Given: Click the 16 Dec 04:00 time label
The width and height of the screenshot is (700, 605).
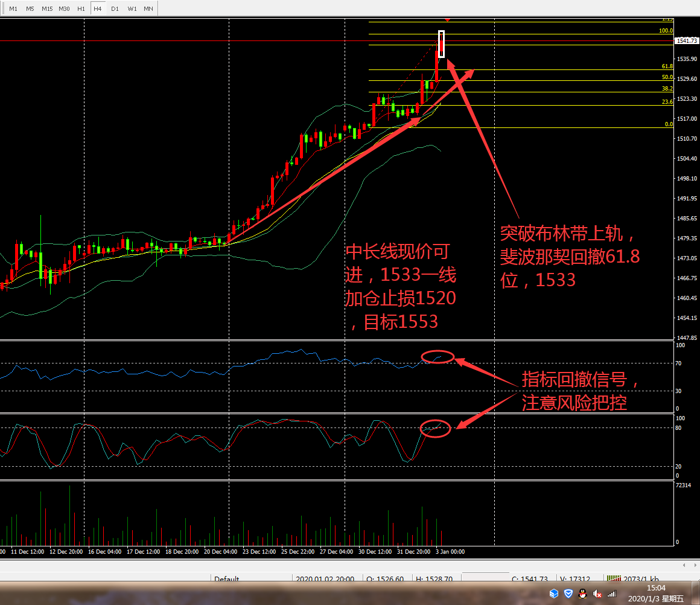Looking at the screenshot, I should (104, 552).
